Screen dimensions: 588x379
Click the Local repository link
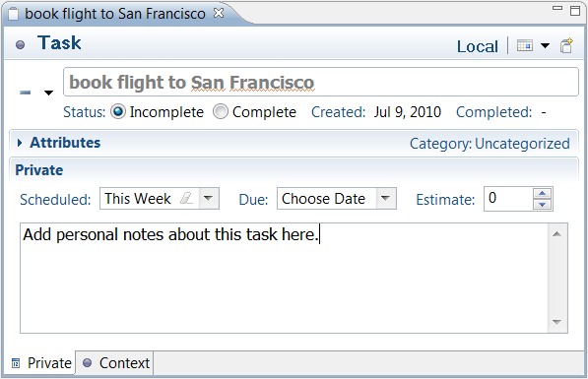pyautogui.click(x=478, y=46)
